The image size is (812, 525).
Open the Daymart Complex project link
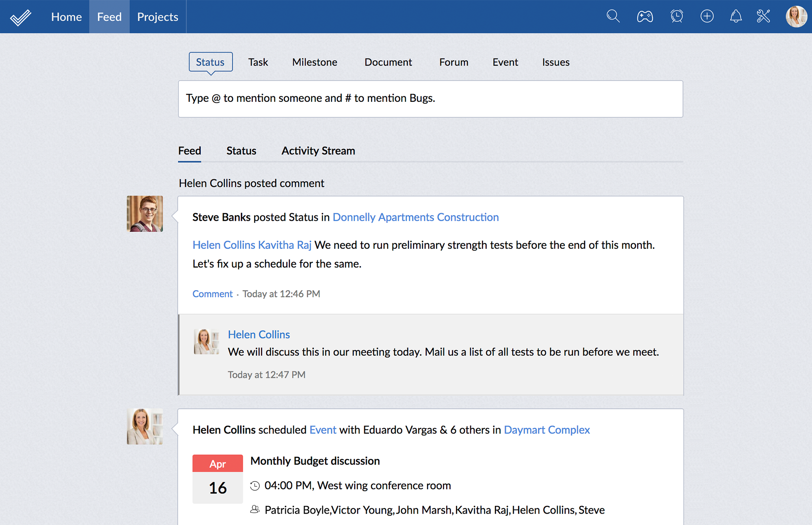[x=546, y=430]
